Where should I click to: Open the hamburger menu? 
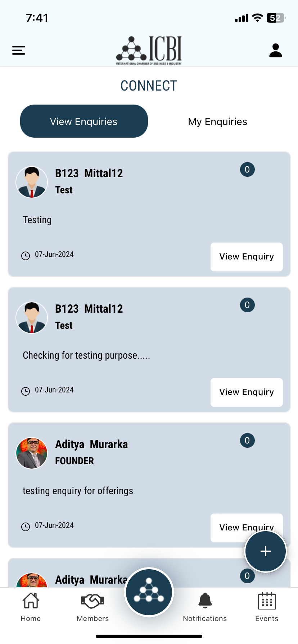click(x=19, y=50)
